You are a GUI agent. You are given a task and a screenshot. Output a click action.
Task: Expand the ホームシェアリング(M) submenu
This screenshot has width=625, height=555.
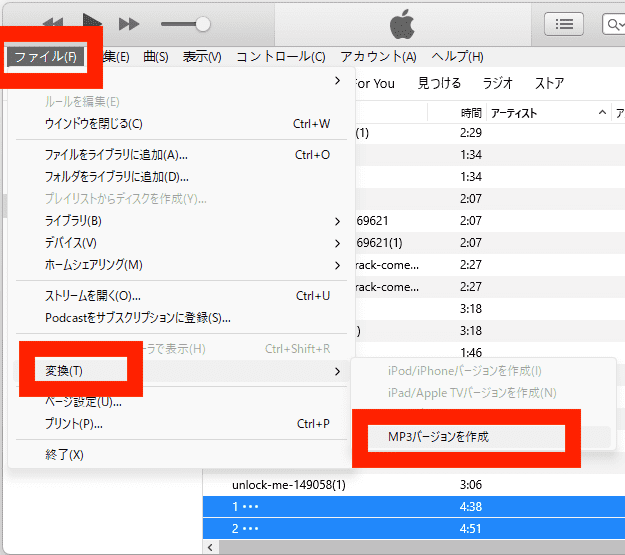[x=182, y=265]
